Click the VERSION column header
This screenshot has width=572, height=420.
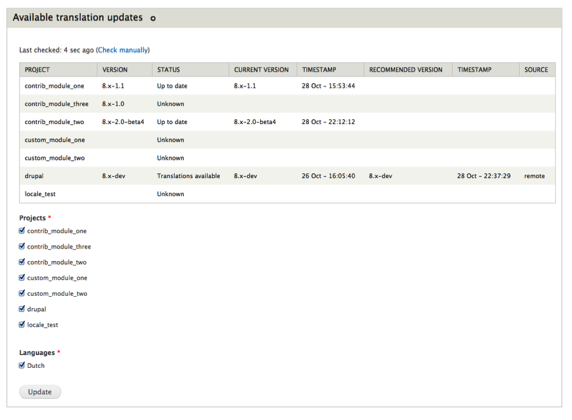[115, 70]
